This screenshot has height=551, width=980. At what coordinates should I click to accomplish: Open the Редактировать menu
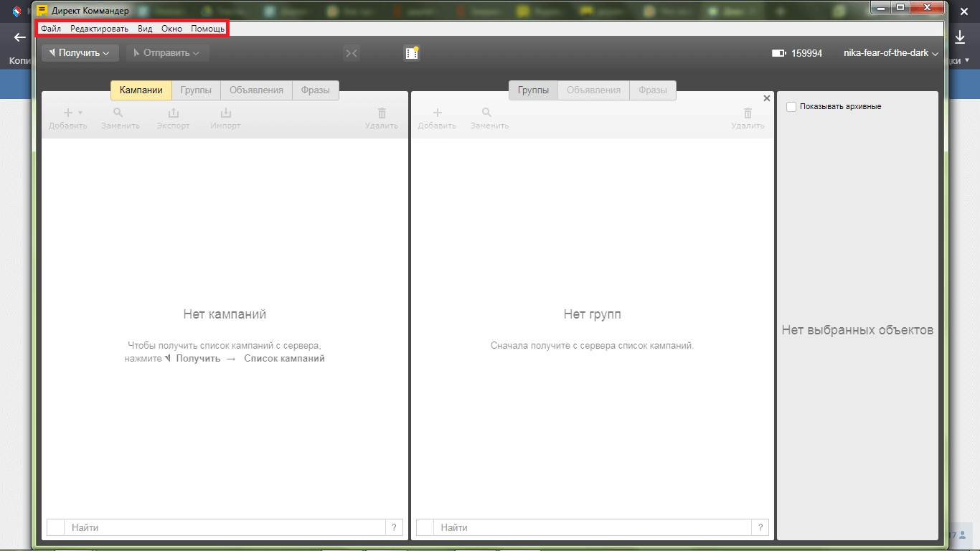(x=99, y=29)
